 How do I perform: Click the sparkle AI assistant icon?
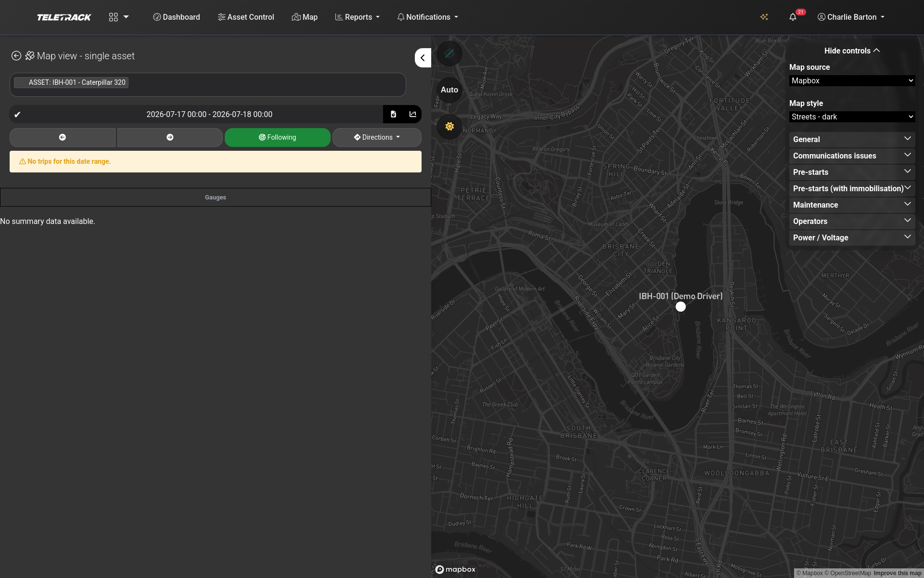[x=764, y=17]
